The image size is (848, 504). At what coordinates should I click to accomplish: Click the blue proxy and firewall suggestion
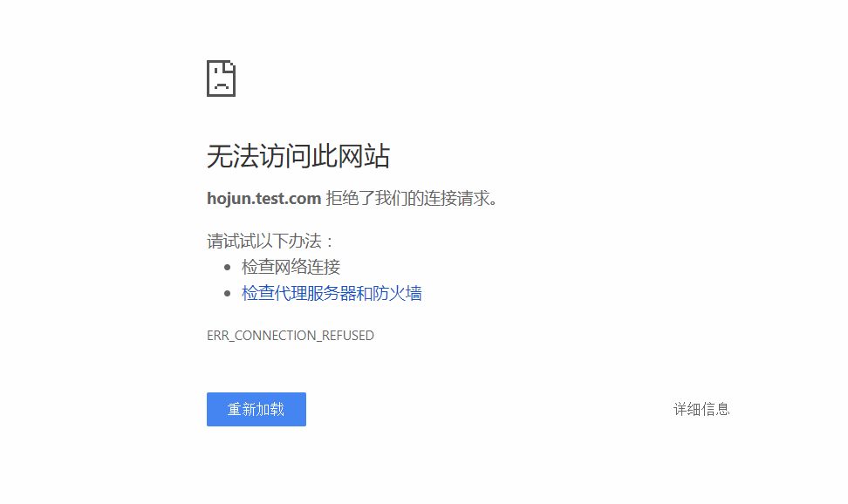(x=331, y=293)
